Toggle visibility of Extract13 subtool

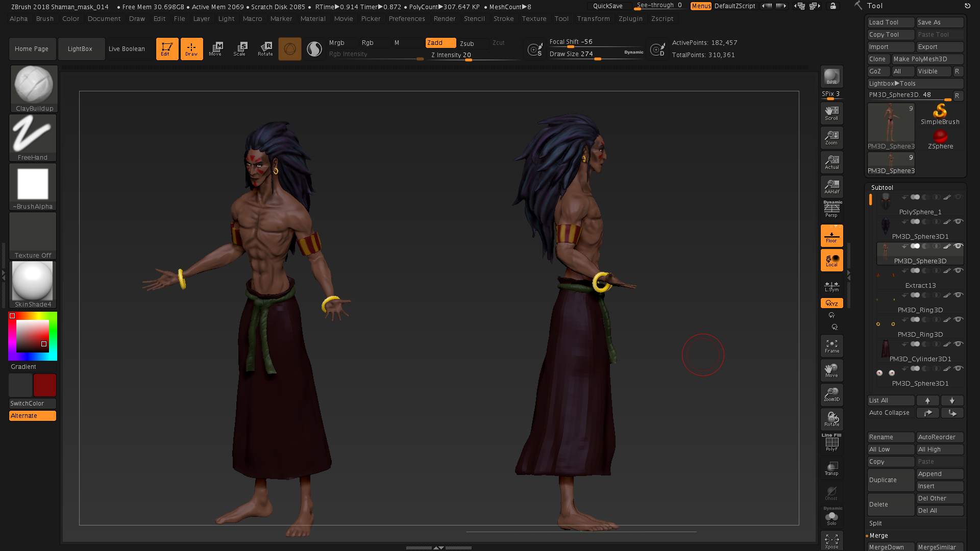[958, 270]
